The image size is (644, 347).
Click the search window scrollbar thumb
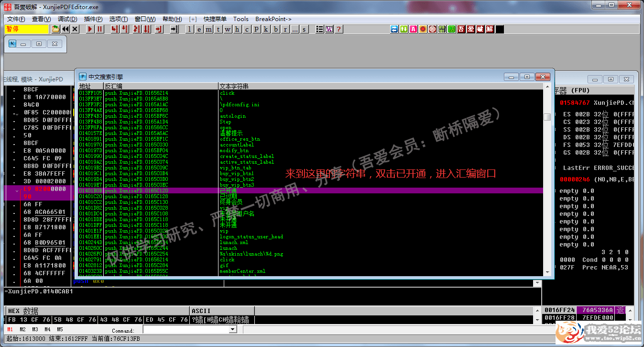coord(547,117)
